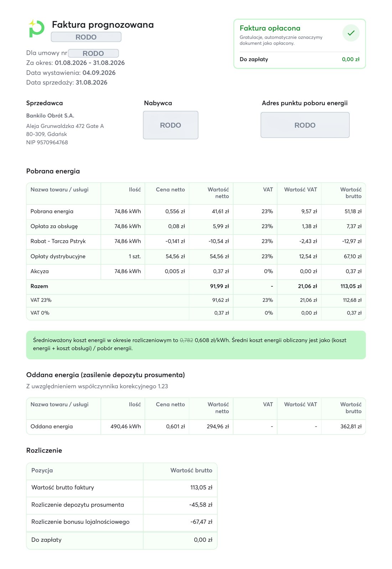Viewport: 392px width, 569px height.
Task: Select the "Faktura prognozowana" title
Action: pyautogui.click(x=103, y=25)
